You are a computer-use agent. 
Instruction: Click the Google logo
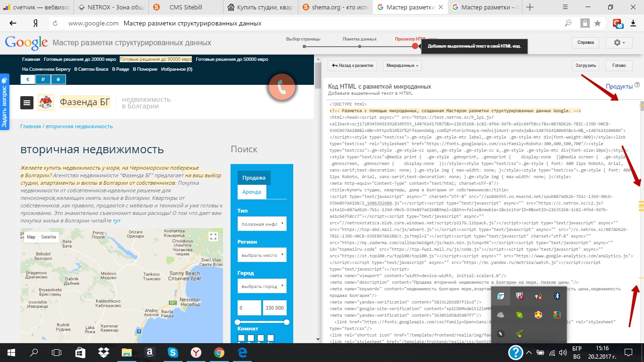[26, 42]
